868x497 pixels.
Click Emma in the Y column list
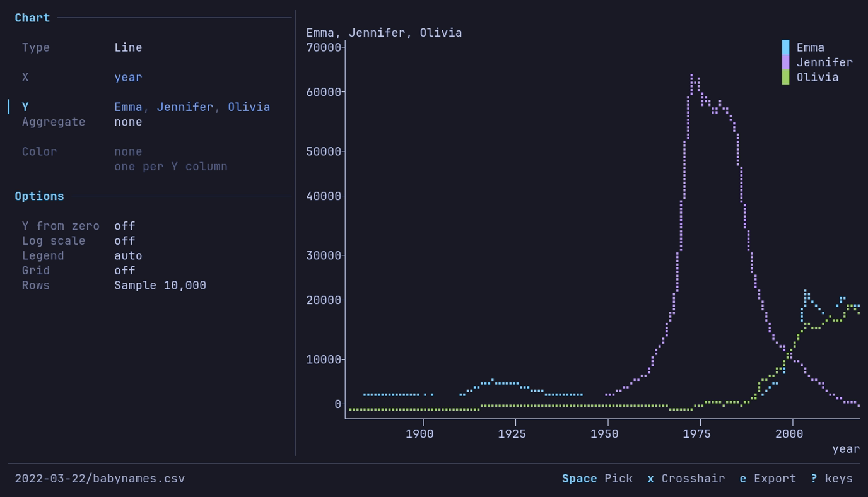(128, 107)
